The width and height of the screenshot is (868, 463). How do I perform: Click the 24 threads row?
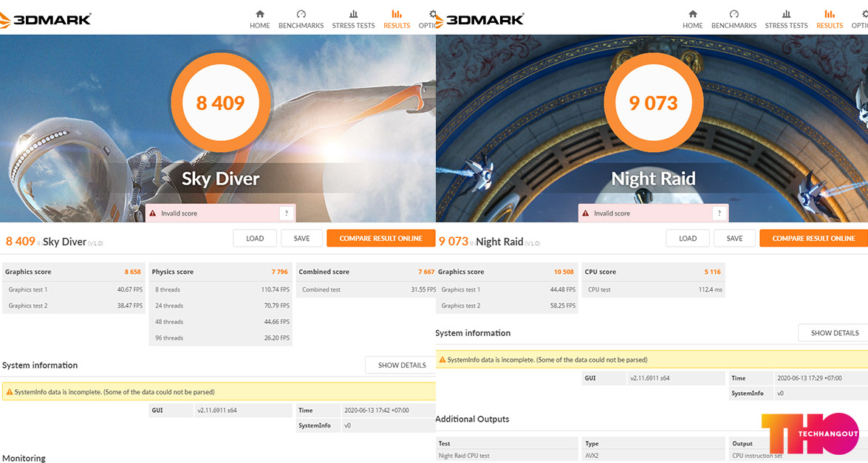[x=220, y=306]
